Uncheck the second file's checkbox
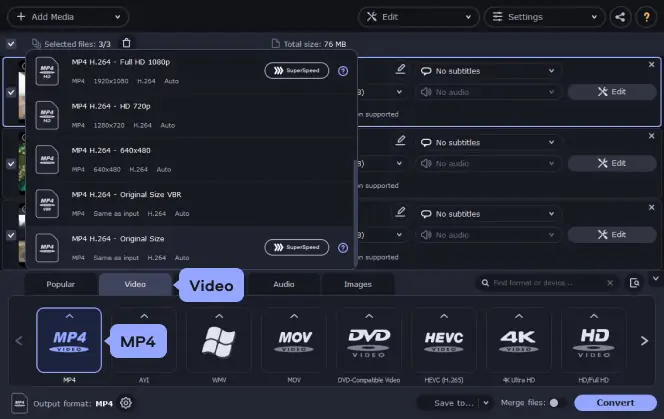The width and height of the screenshot is (664, 419). 11,164
